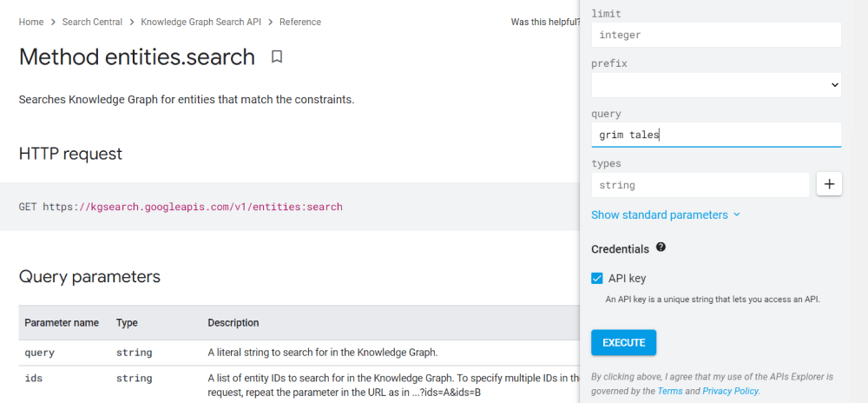The image size is (868, 403).
Task: Click the query row description text
Action: click(323, 353)
